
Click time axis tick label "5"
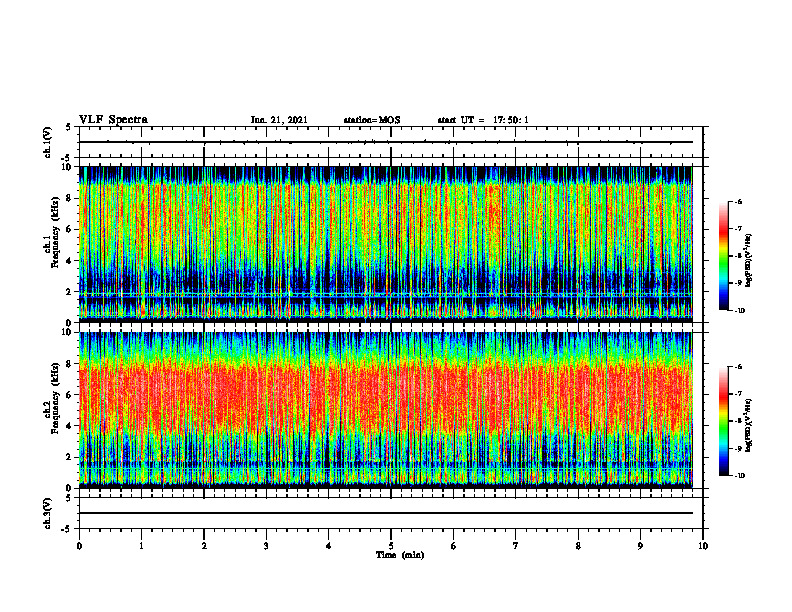391,546
